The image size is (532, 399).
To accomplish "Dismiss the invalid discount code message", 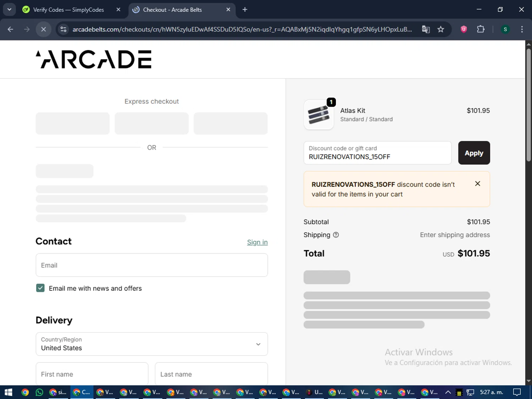I will (x=478, y=183).
